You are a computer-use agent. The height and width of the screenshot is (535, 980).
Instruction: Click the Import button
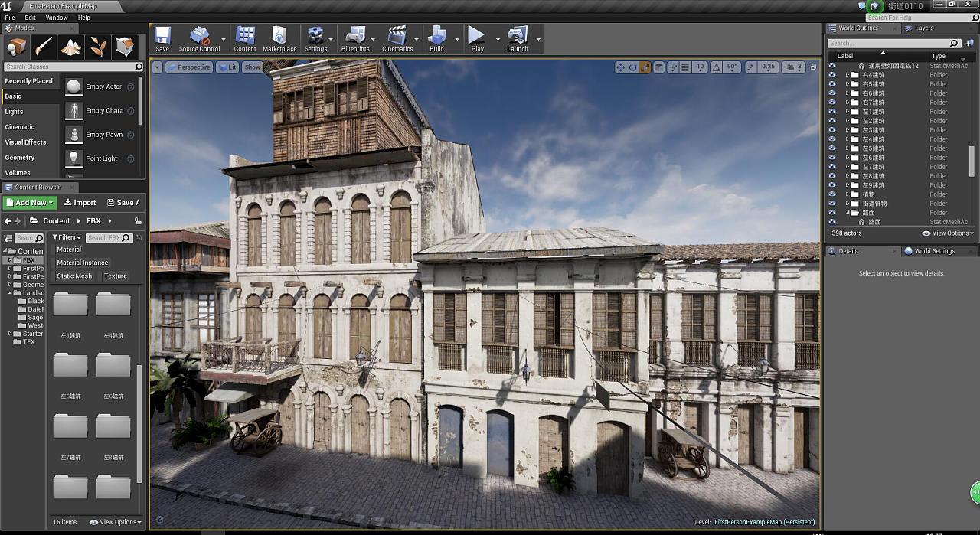pos(80,203)
